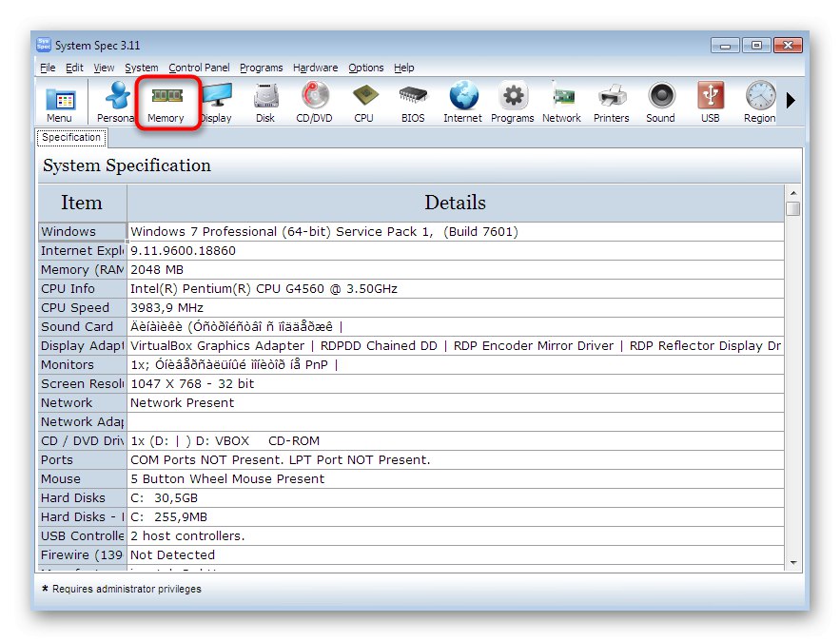The image size is (840, 641).
Task: Open the View menu
Action: [104, 68]
